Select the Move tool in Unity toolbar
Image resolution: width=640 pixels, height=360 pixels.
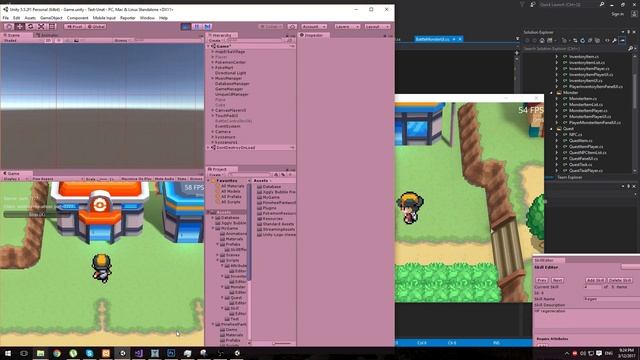(x=20, y=27)
